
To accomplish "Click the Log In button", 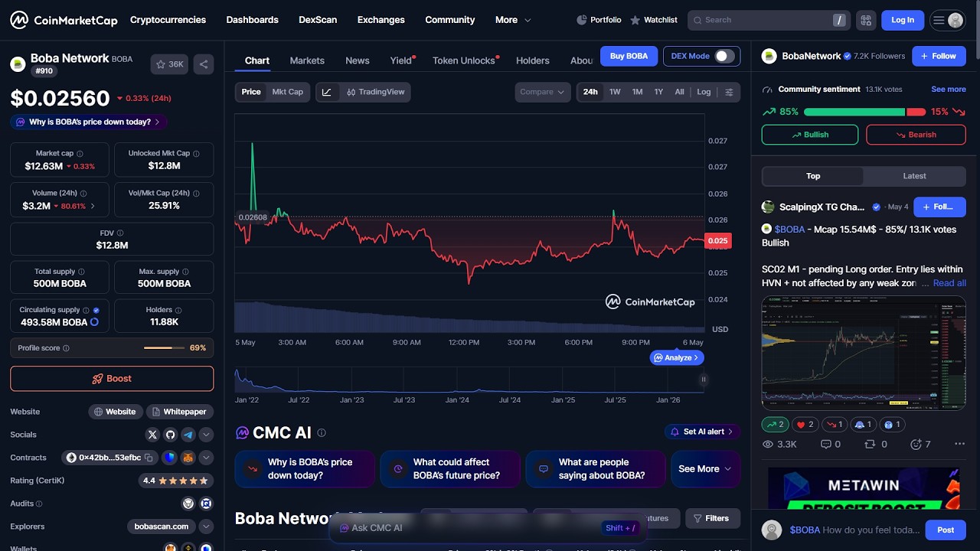I will [903, 20].
